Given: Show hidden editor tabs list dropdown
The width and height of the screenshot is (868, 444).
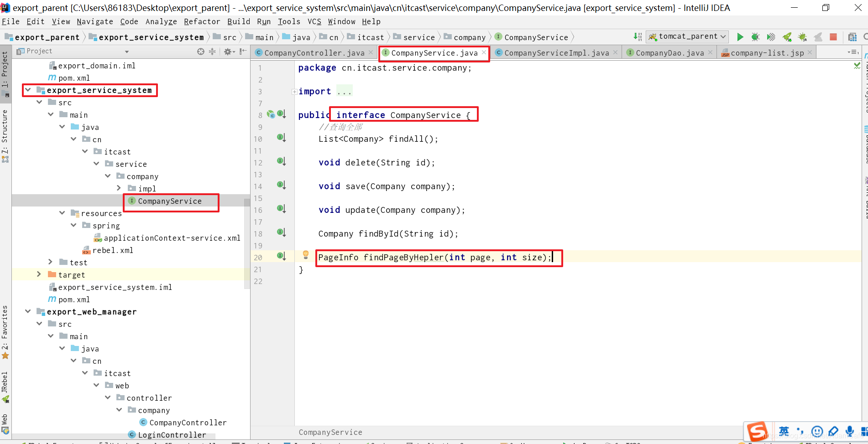Looking at the screenshot, I should point(853,52).
